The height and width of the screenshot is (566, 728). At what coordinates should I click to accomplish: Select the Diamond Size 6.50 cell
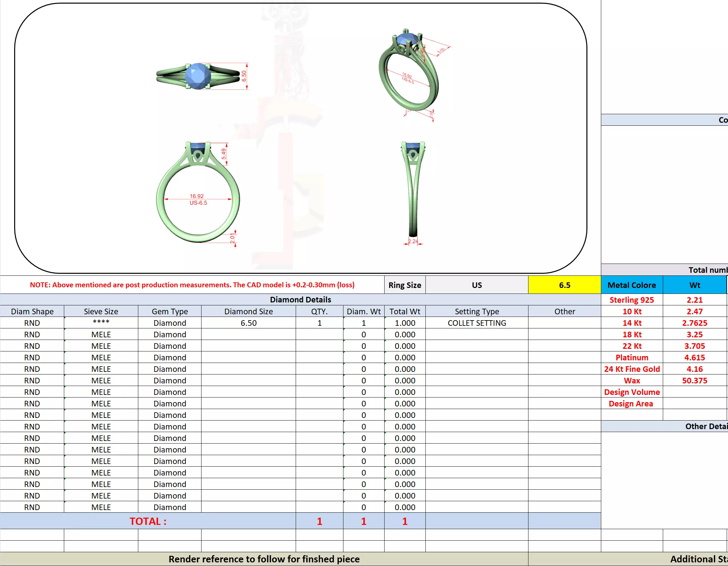[248, 323]
